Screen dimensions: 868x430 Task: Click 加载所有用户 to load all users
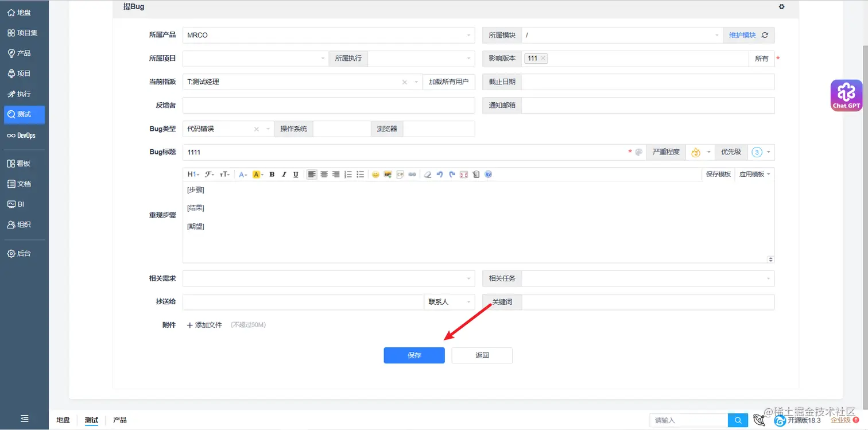point(449,82)
